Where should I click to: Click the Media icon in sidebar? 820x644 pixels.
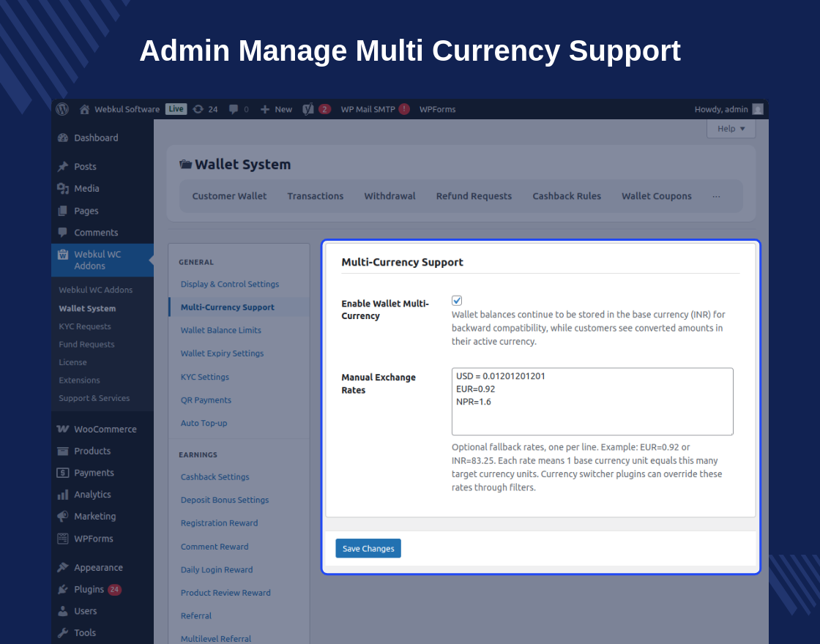(63, 189)
